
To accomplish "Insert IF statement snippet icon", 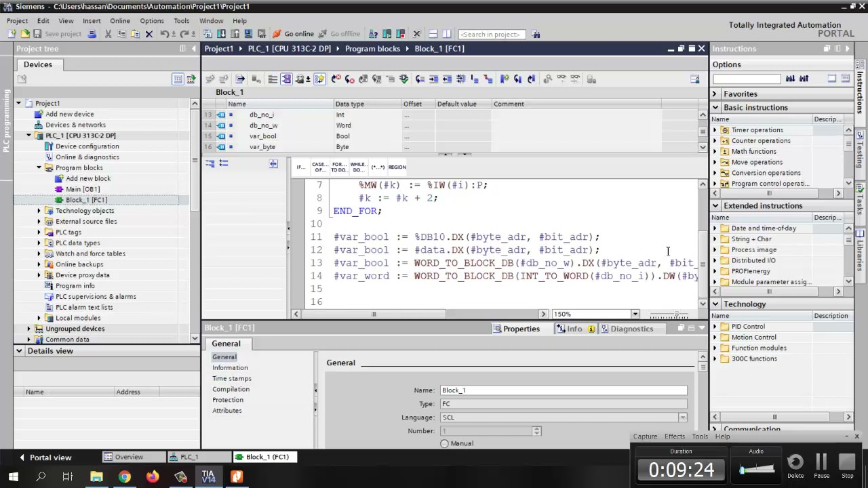I will pyautogui.click(x=300, y=167).
